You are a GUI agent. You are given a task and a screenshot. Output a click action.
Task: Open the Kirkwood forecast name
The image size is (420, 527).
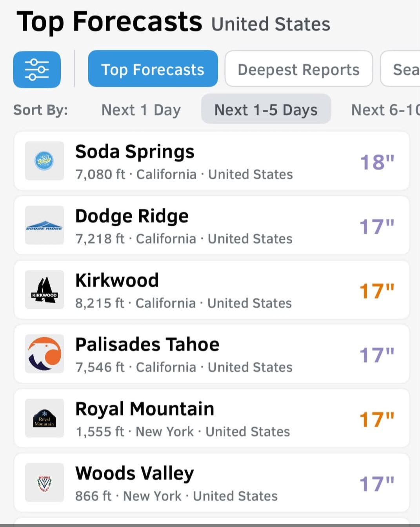click(117, 280)
